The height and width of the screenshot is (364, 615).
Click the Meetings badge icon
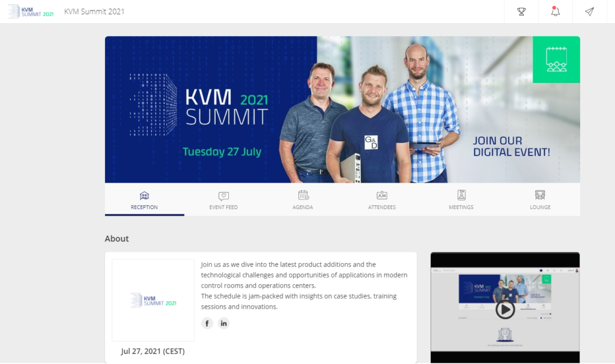(461, 195)
